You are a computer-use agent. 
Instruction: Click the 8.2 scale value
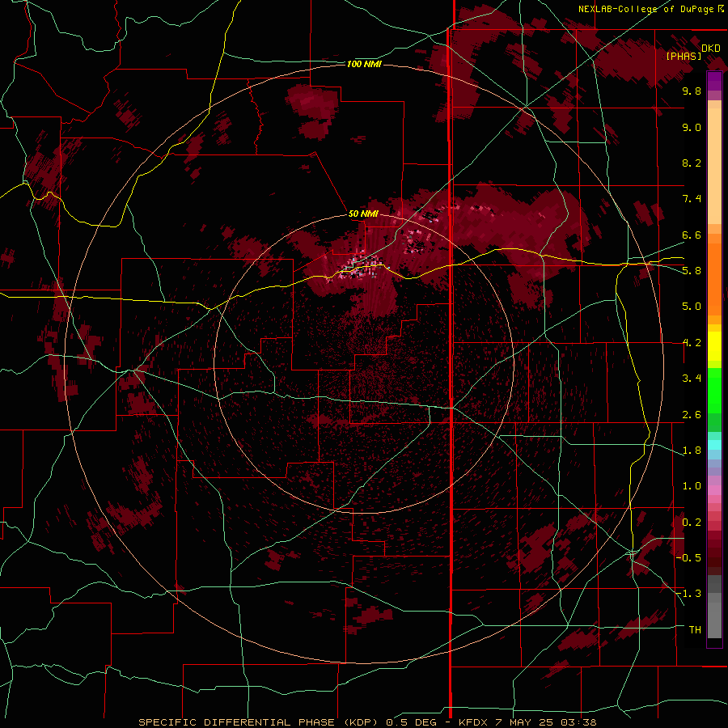pos(692,163)
